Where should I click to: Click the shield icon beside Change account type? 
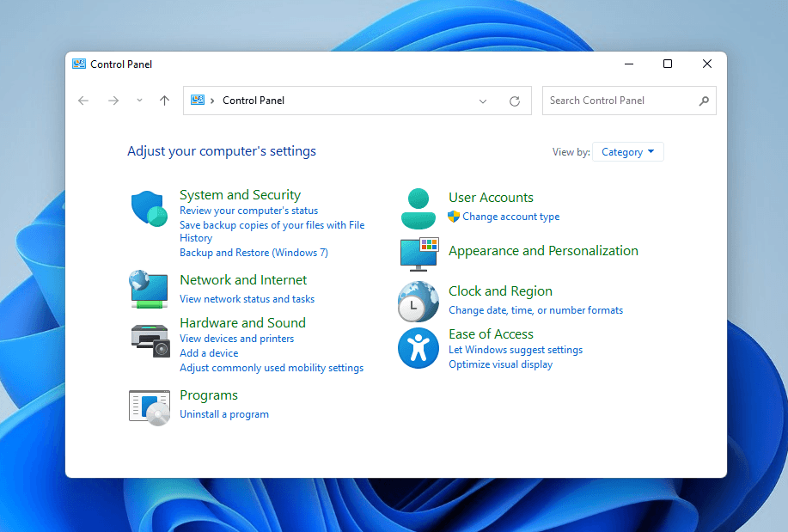pyautogui.click(x=454, y=217)
